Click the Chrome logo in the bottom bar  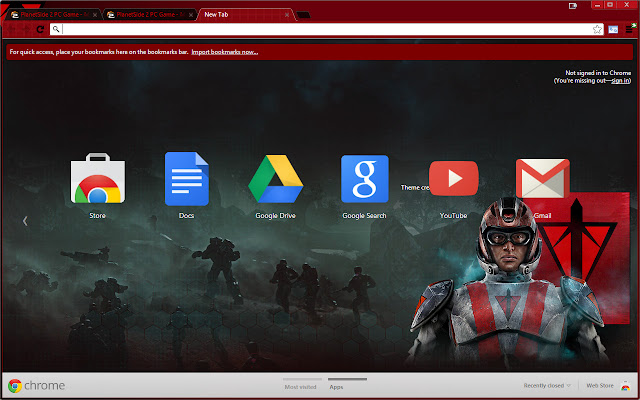pos(15,386)
